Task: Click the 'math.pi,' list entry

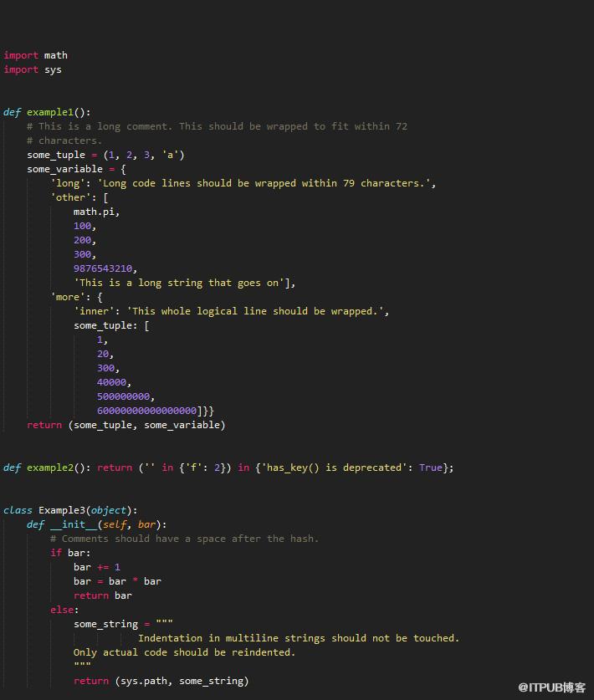Action: (97, 212)
